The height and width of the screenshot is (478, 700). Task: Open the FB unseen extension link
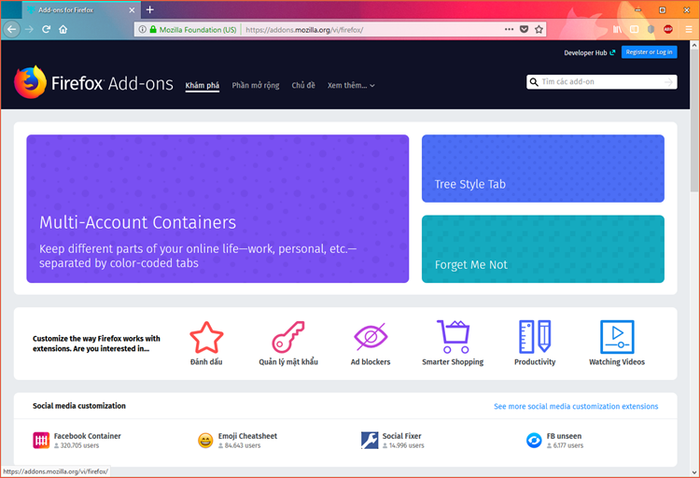[564, 436]
